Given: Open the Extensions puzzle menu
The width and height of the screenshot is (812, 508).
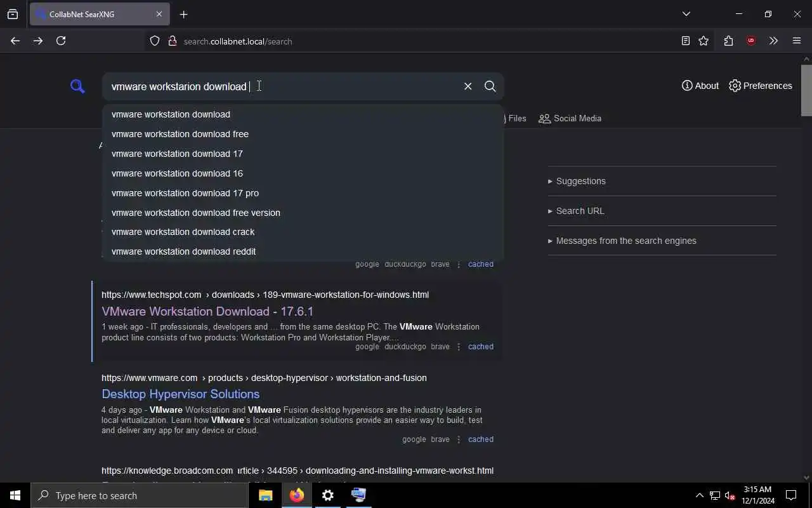Looking at the screenshot, I should tap(728, 41).
